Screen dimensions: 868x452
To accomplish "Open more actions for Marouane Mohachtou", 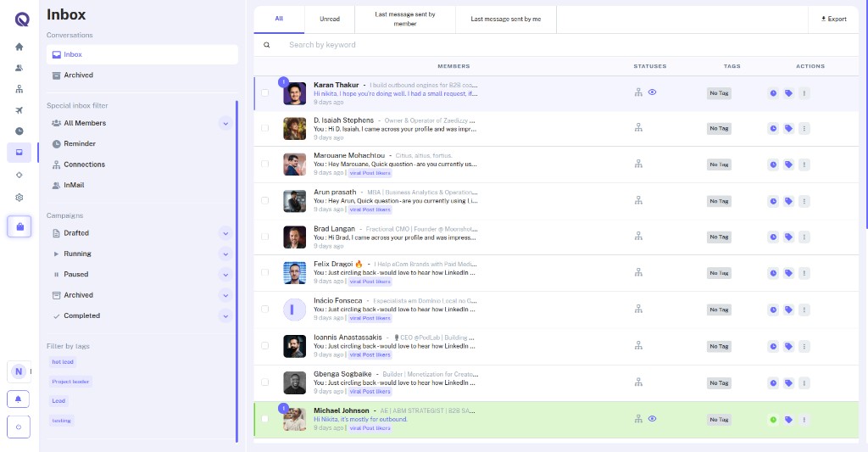I will pos(804,165).
